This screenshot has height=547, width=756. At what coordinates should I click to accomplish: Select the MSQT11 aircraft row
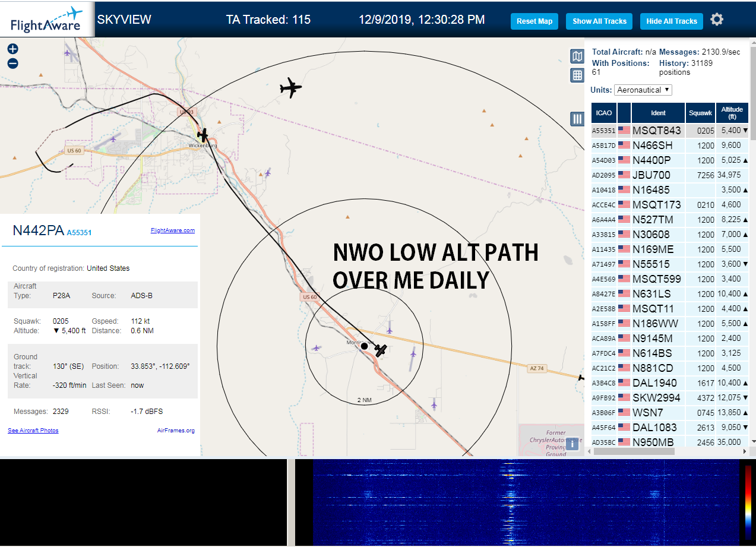click(670, 308)
